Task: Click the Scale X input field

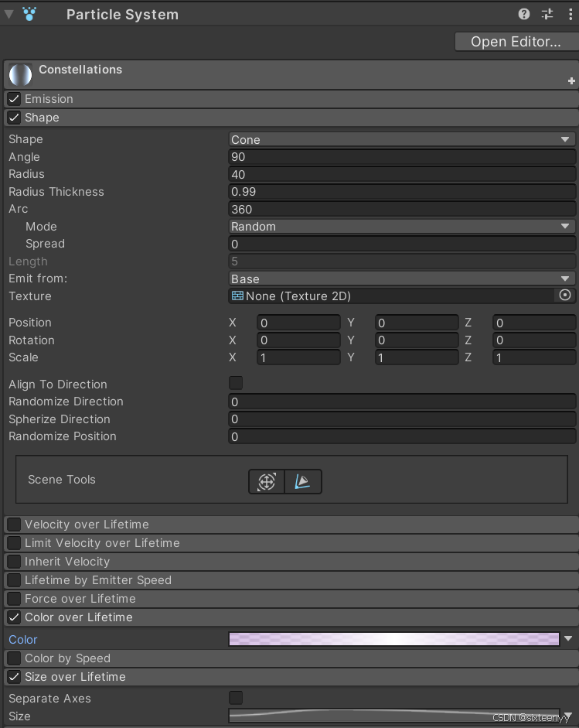Action: tap(298, 357)
